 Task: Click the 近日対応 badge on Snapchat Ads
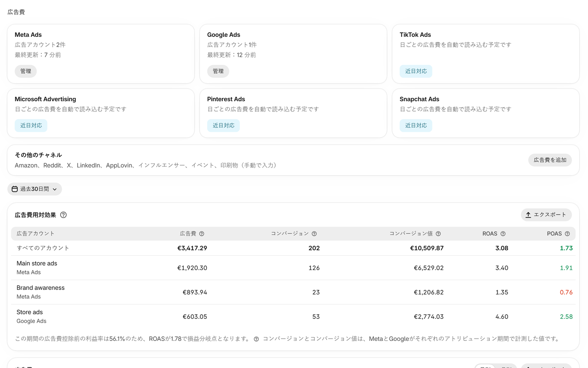(x=416, y=126)
